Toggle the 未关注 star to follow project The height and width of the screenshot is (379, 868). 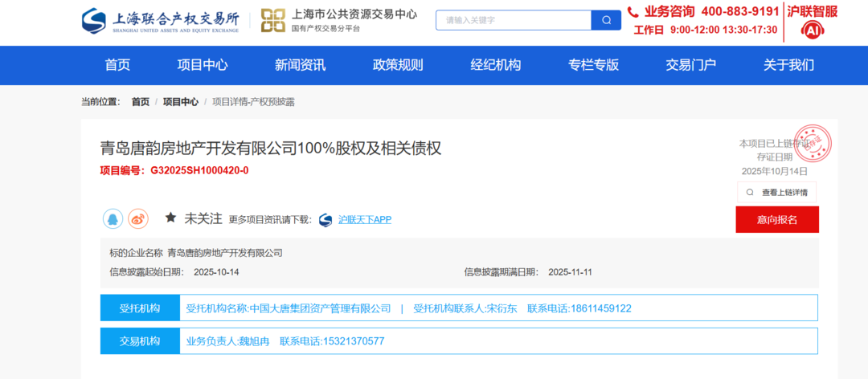[170, 218]
